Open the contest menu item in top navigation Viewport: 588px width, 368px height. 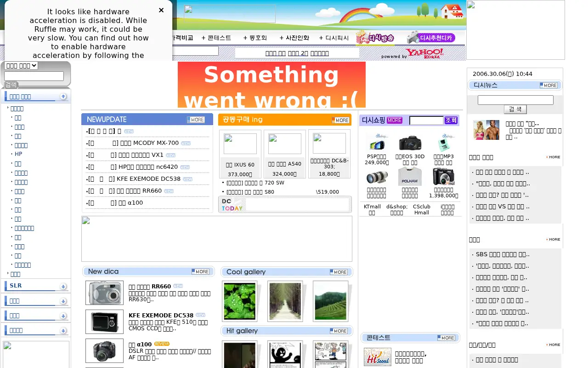216,38
